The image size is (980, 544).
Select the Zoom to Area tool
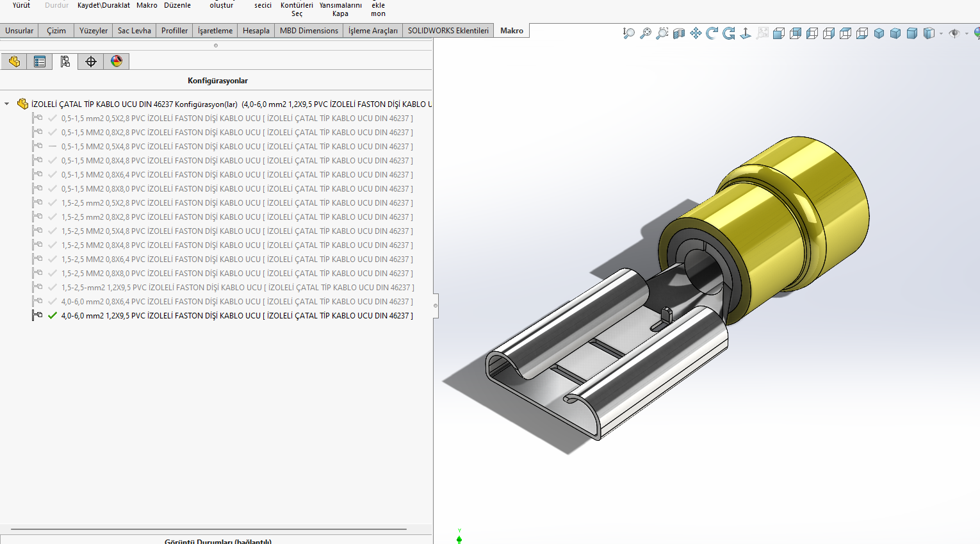(x=662, y=33)
